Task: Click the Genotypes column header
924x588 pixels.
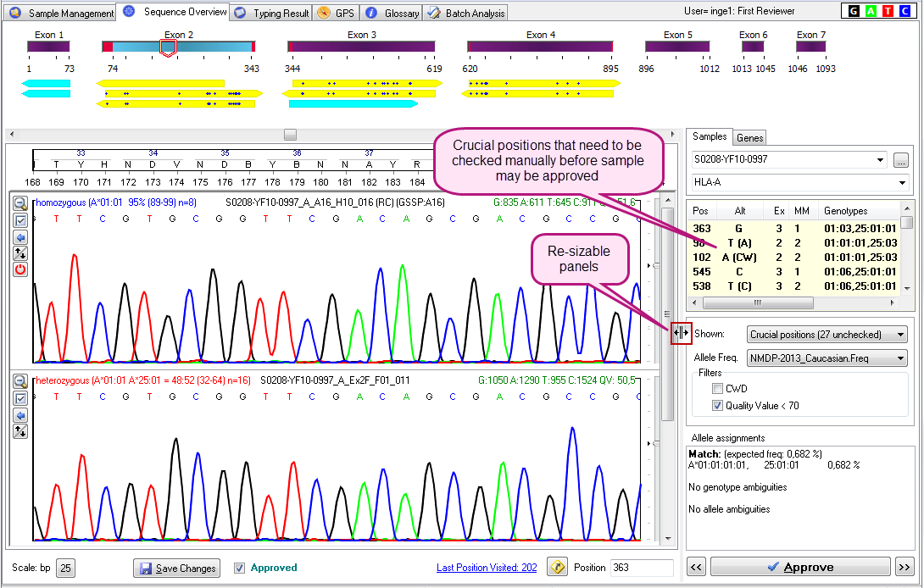Action: [x=846, y=211]
